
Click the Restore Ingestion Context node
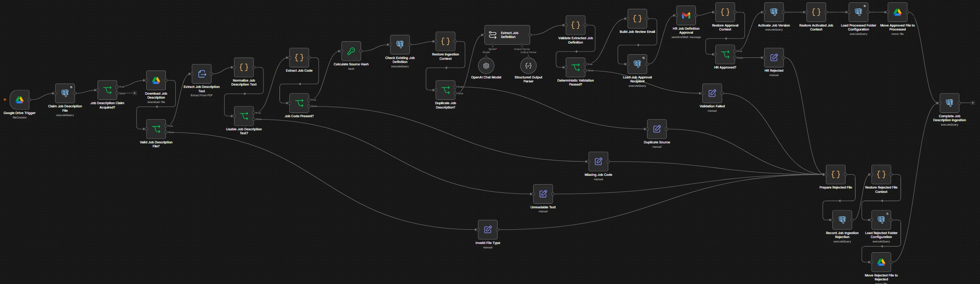pos(446,42)
